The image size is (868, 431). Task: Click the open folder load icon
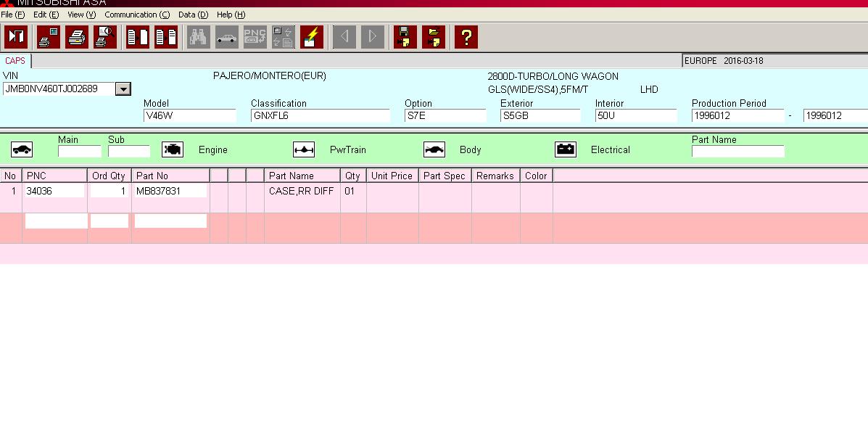(x=434, y=37)
